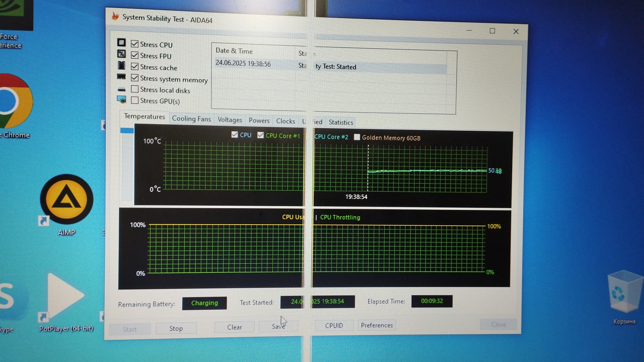The image size is (644, 362).
Task: Uncheck the Stress CPU checkbox
Action: click(x=135, y=44)
